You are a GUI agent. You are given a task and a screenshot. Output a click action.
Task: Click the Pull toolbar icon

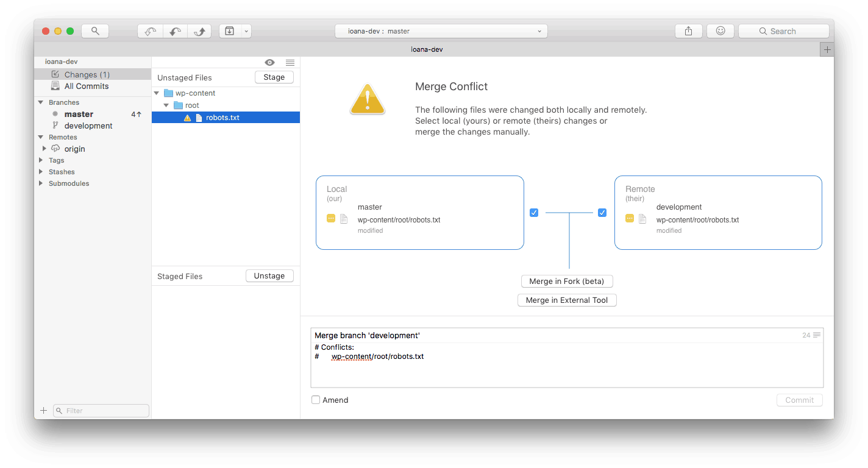click(174, 31)
